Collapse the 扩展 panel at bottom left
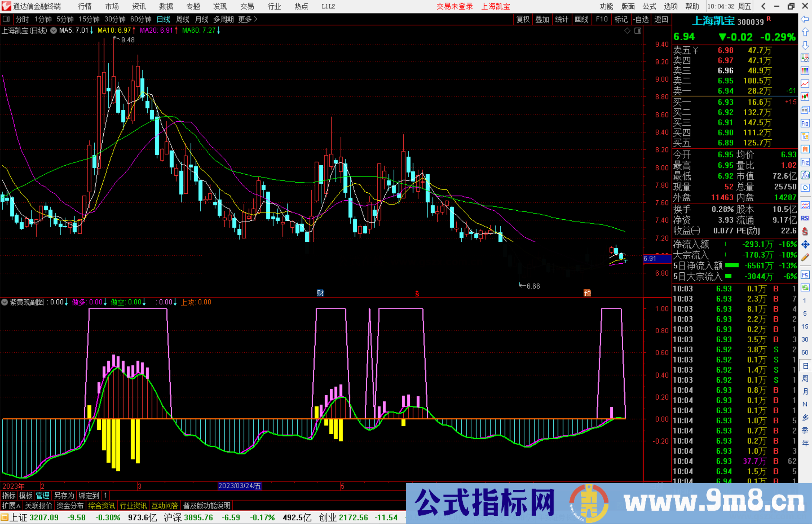Viewport: 812px width, 524px height. (10, 506)
